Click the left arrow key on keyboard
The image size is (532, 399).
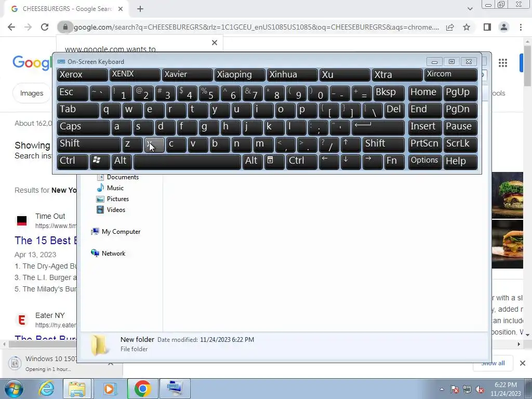point(329,162)
